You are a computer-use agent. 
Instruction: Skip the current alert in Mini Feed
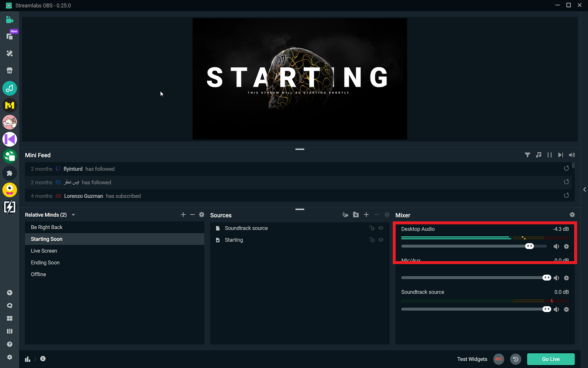click(x=560, y=155)
